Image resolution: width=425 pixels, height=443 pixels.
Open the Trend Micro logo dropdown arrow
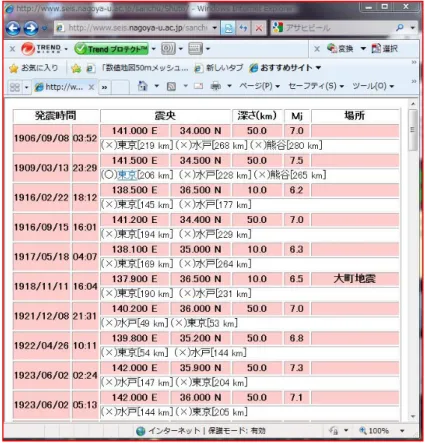(x=66, y=49)
